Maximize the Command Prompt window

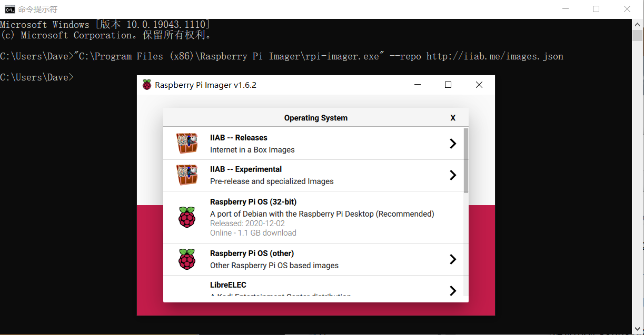pyautogui.click(x=596, y=9)
